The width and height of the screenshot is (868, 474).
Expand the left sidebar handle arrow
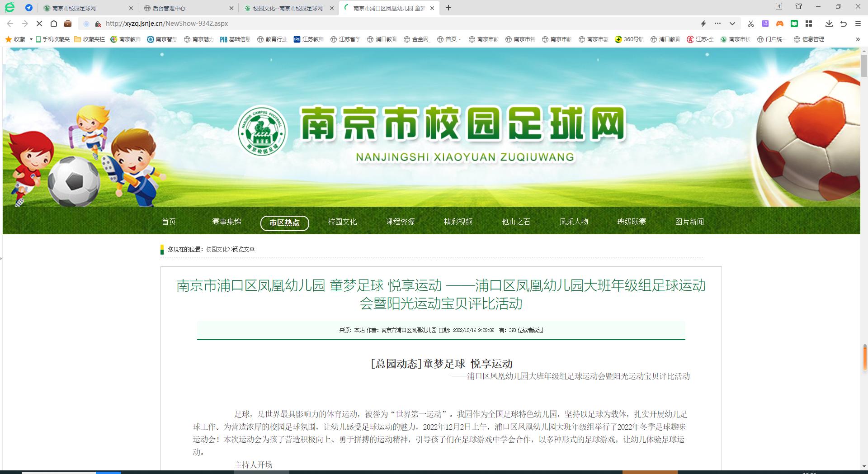1,259
